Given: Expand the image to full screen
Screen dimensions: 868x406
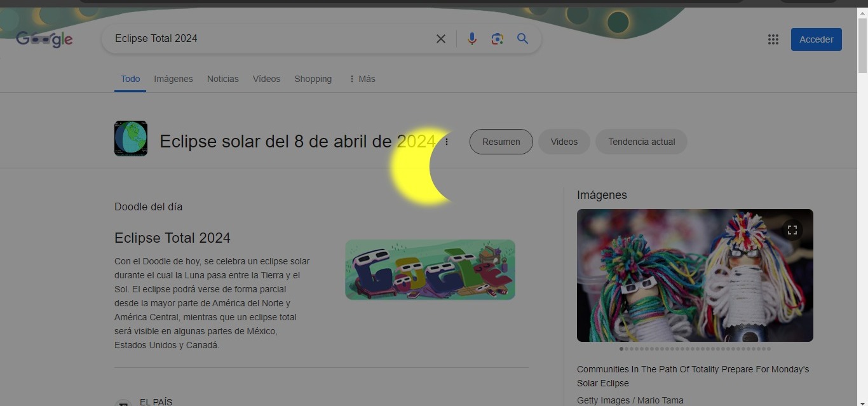Looking at the screenshot, I should 792,230.
